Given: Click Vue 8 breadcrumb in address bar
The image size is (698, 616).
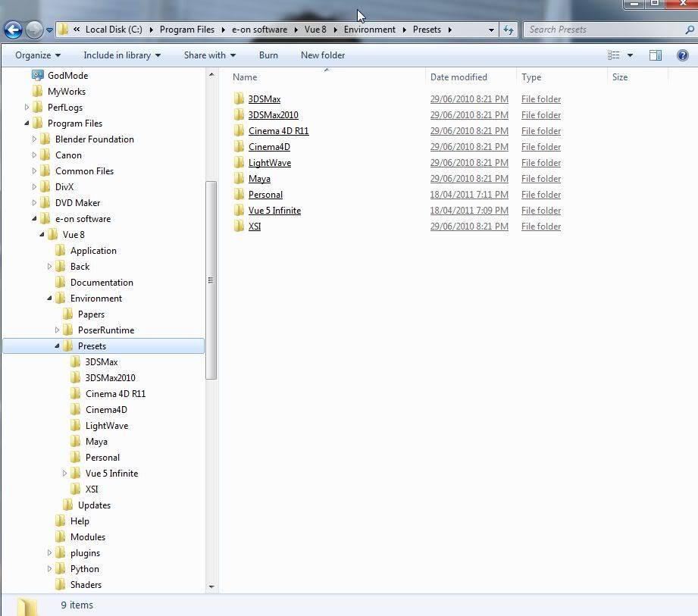Looking at the screenshot, I should click(315, 30).
